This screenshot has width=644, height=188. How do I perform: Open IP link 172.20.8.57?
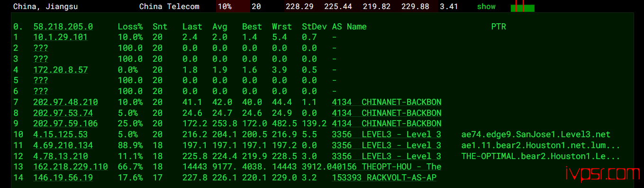60,70
